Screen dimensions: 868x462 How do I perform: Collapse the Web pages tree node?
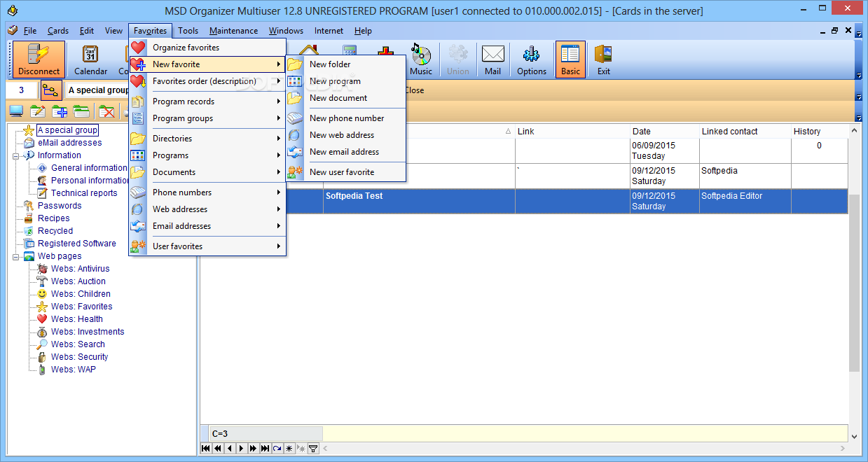pyautogui.click(x=16, y=256)
